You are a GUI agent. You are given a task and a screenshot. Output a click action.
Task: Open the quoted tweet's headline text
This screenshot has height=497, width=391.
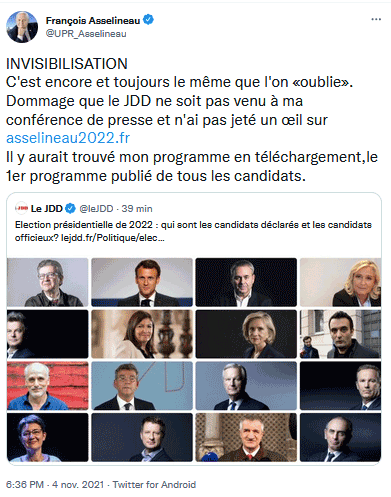coord(193,231)
